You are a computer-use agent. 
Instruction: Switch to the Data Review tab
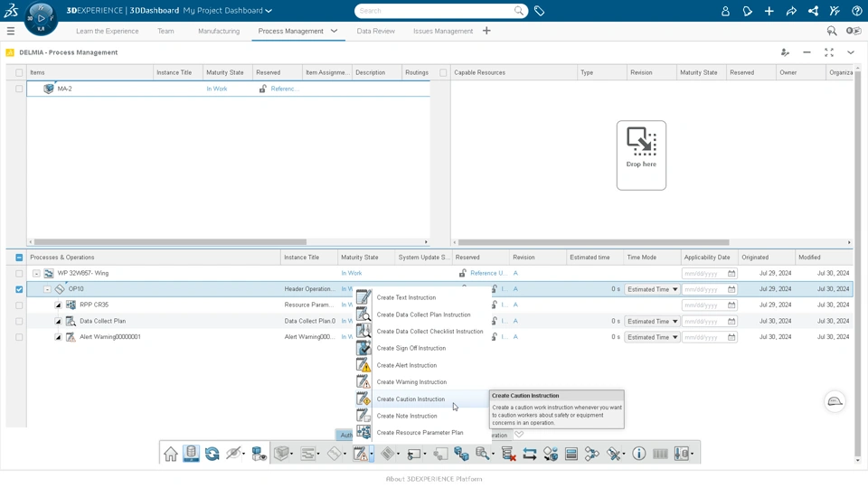376,31
